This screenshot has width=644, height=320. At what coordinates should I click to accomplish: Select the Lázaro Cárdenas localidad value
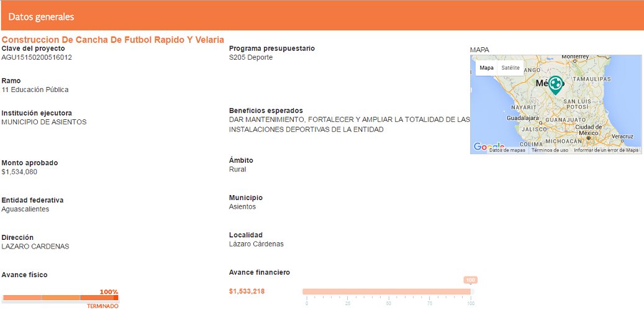(256, 244)
